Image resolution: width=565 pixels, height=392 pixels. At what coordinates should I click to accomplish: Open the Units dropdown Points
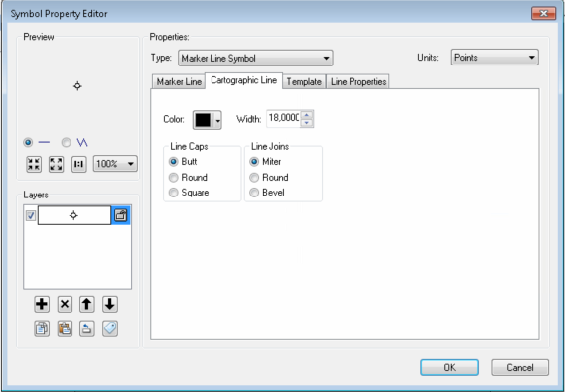click(494, 58)
